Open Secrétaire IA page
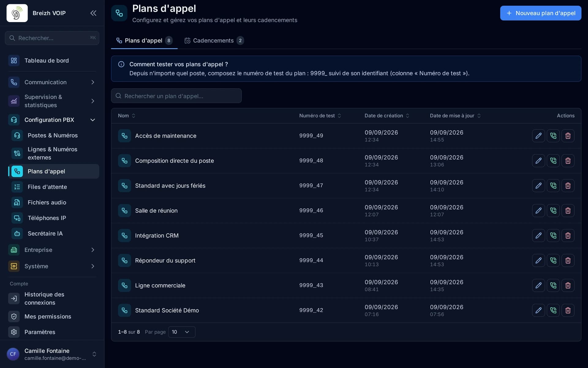Viewport: 588px width, 368px height. pos(54,234)
